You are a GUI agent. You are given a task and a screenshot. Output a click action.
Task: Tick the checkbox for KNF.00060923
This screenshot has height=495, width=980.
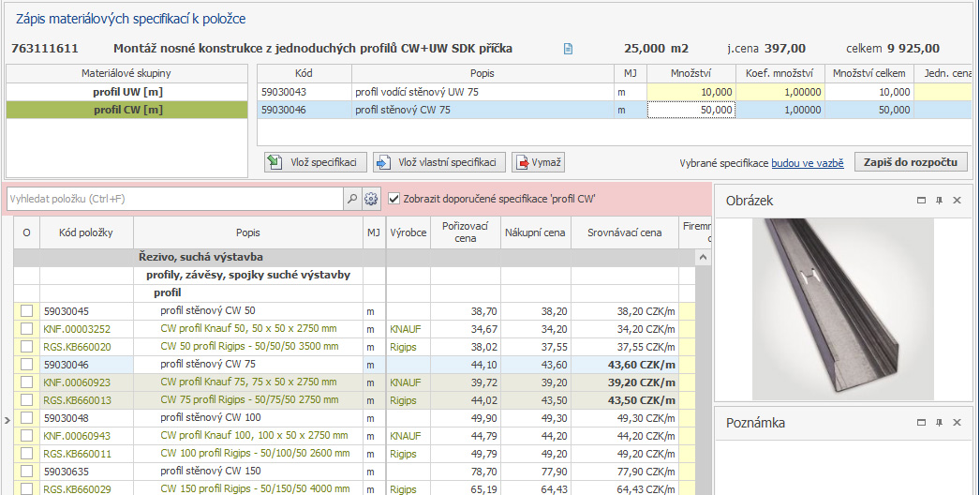(x=26, y=382)
